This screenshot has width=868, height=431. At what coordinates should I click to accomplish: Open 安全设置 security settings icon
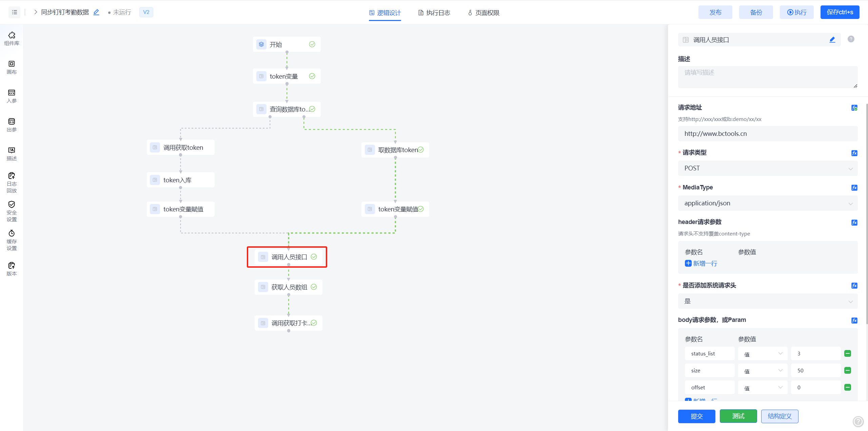(12, 211)
